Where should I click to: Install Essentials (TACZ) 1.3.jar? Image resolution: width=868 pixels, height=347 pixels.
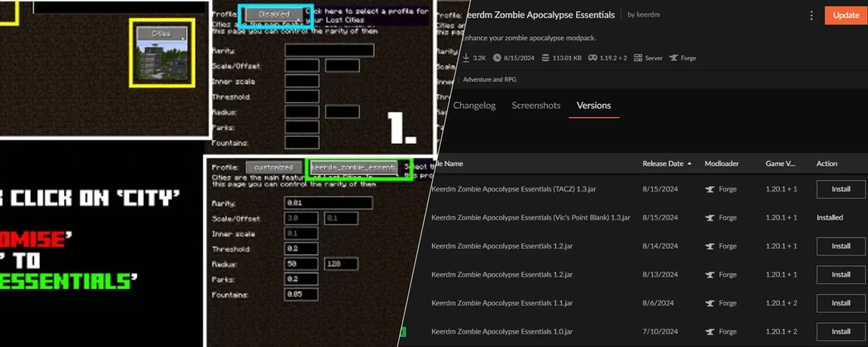click(841, 189)
